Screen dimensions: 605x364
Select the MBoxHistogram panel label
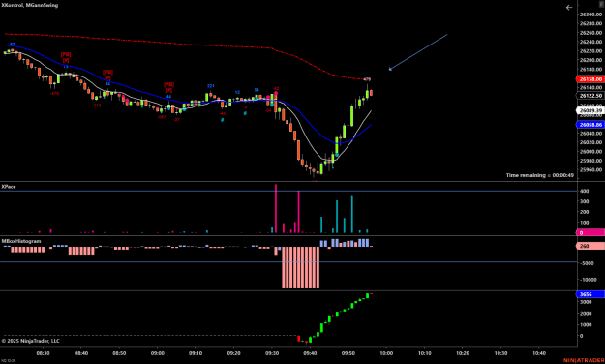click(x=21, y=241)
